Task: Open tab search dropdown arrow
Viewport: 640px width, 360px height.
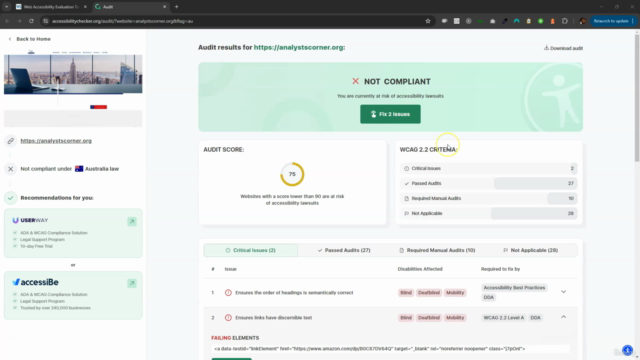Action: [7, 7]
